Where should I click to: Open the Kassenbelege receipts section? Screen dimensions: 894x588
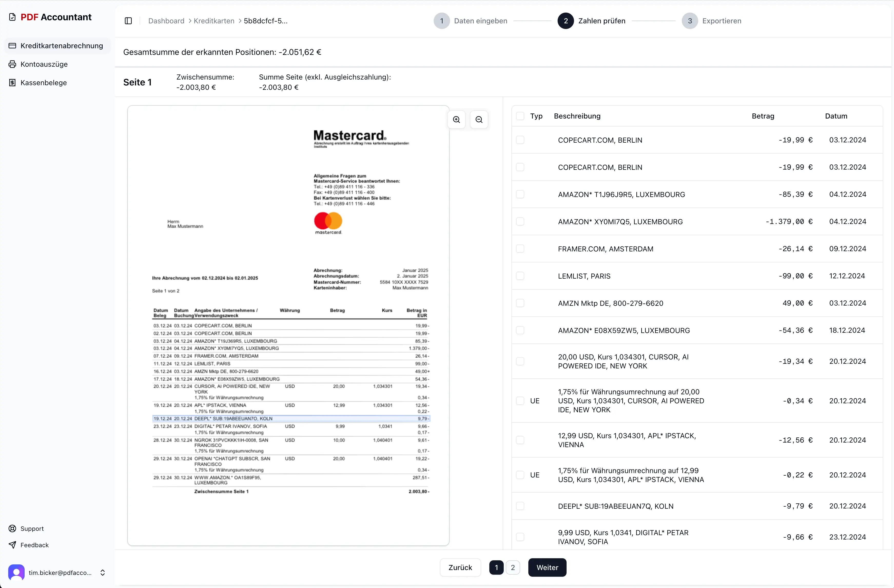click(x=44, y=83)
